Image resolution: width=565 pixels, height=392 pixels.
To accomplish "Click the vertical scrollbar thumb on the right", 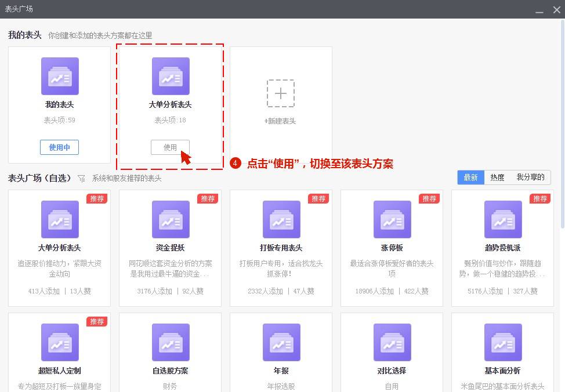I will (563, 124).
